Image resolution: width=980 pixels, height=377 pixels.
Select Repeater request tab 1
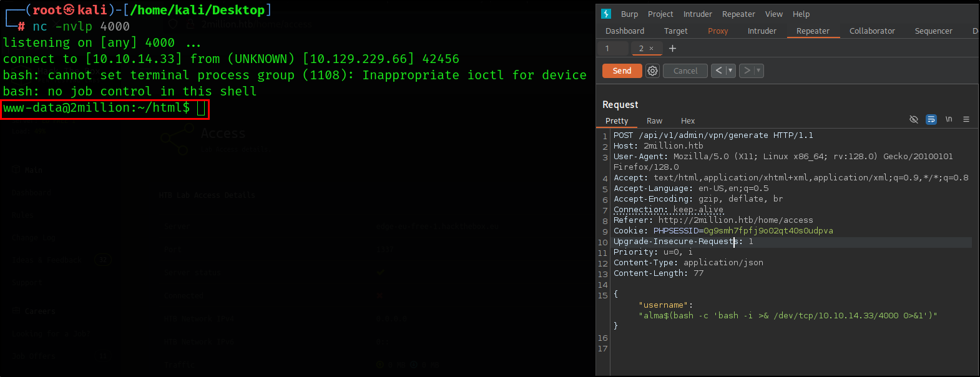(613, 48)
